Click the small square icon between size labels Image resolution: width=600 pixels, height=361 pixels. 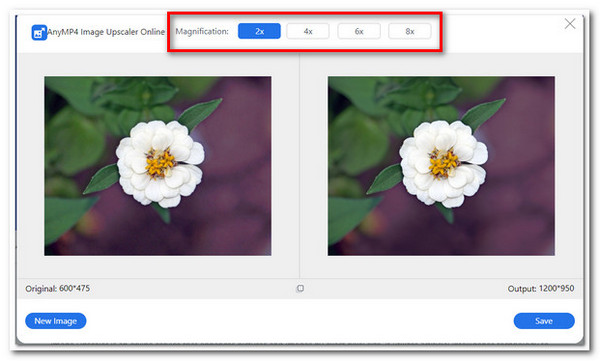(300, 288)
